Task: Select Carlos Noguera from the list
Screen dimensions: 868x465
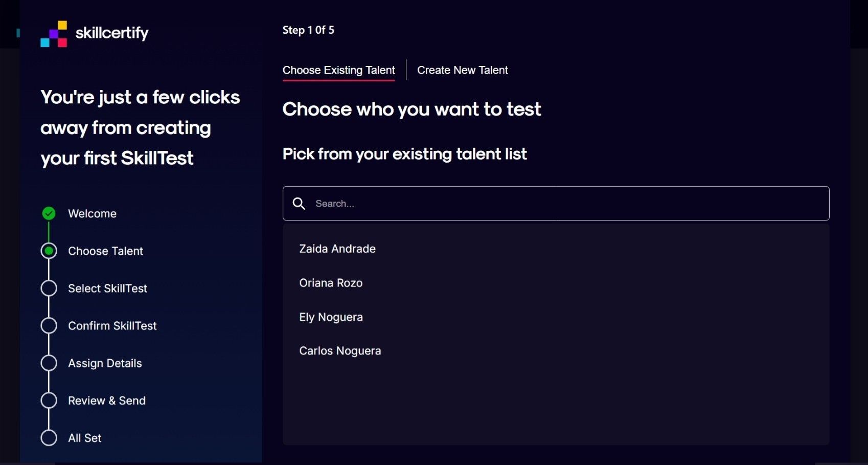Action: [340, 351]
